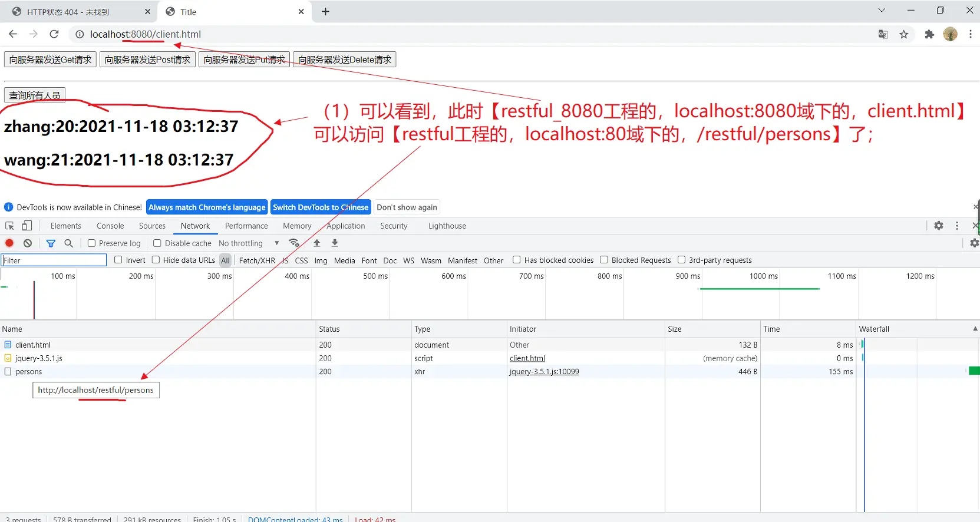Open the No throttling dropdown
This screenshot has height=522, width=980.
tap(248, 243)
